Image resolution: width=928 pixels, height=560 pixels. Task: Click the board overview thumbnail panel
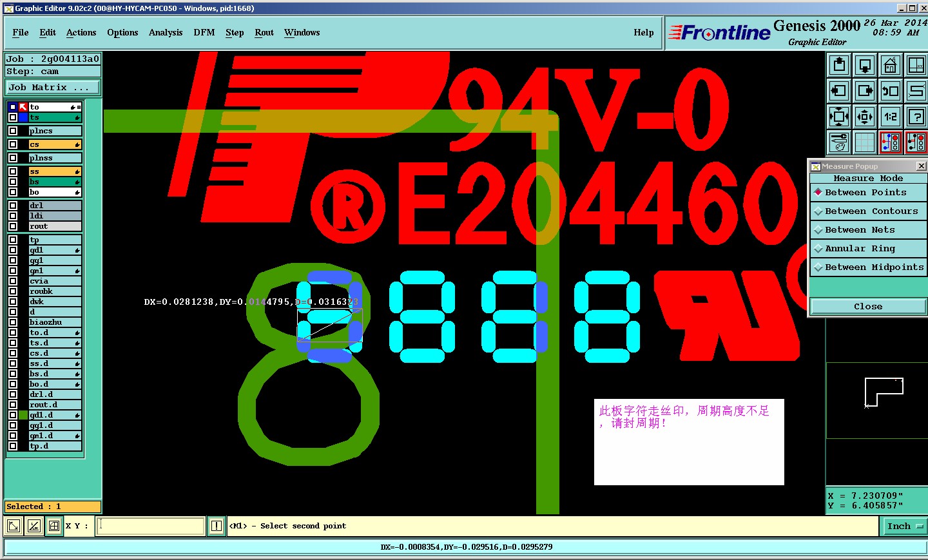(x=877, y=400)
